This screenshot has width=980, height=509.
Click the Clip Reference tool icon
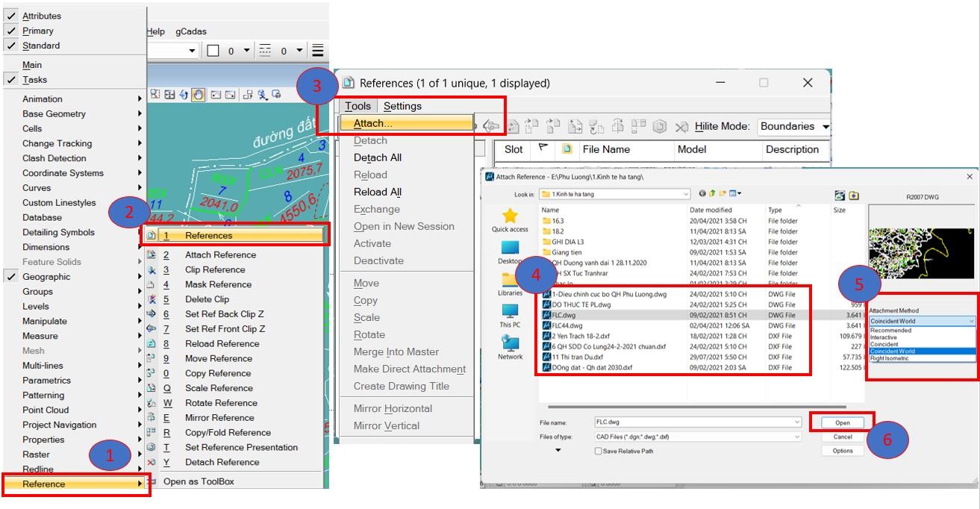click(x=152, y=269)
